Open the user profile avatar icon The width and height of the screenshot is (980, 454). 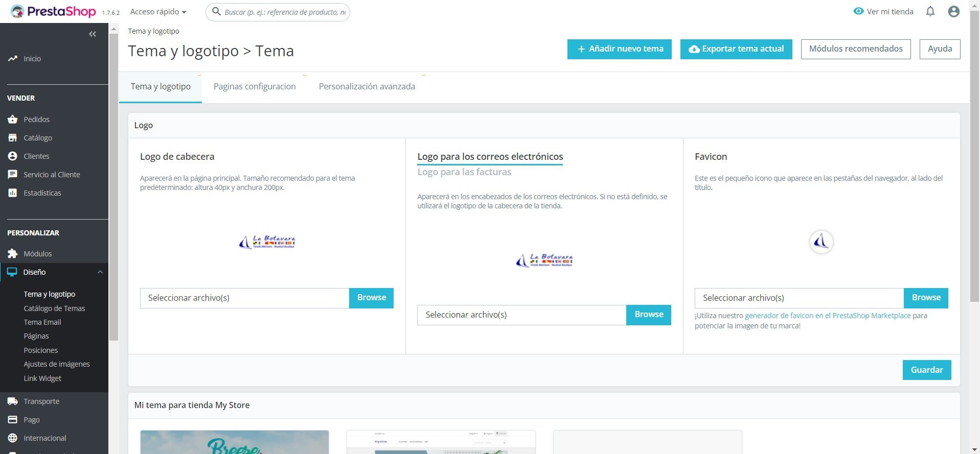click(x=953, y=11)
